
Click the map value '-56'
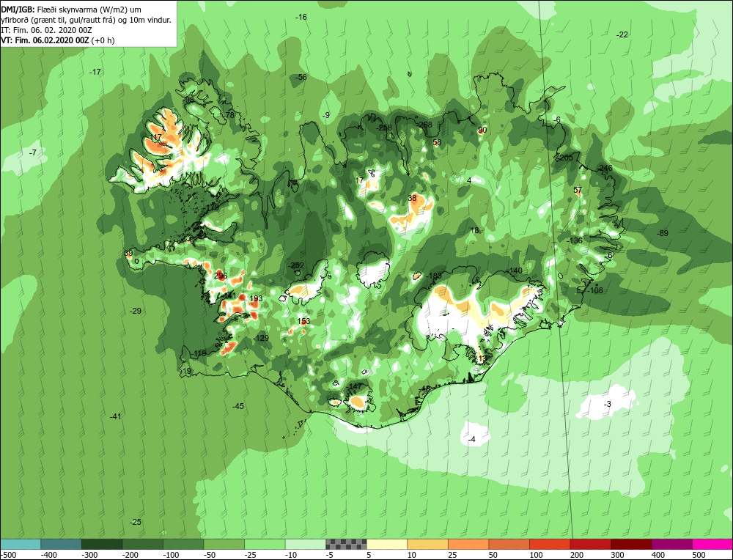pyautogui.click(x=301, y=77)
